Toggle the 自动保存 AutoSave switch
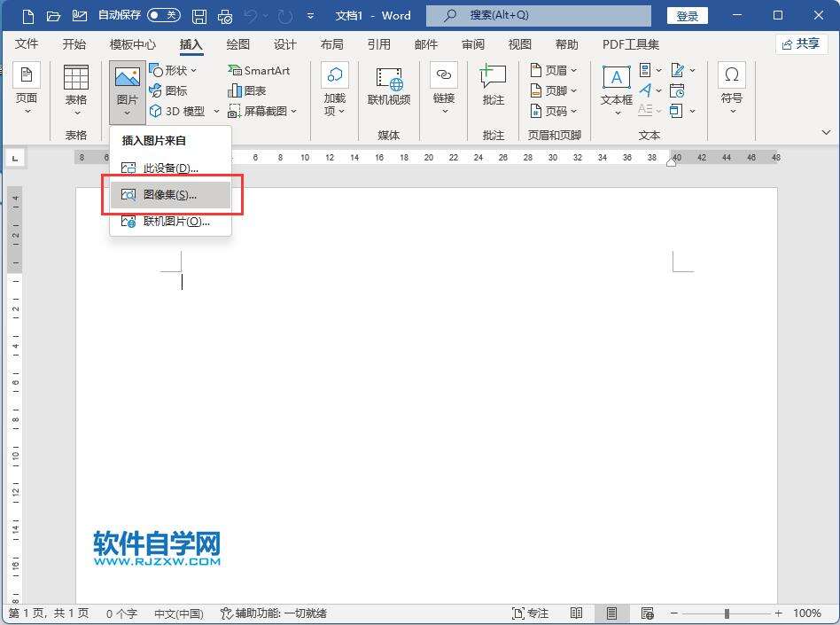Viewport: 840px width, 625px height. (163, 16)
